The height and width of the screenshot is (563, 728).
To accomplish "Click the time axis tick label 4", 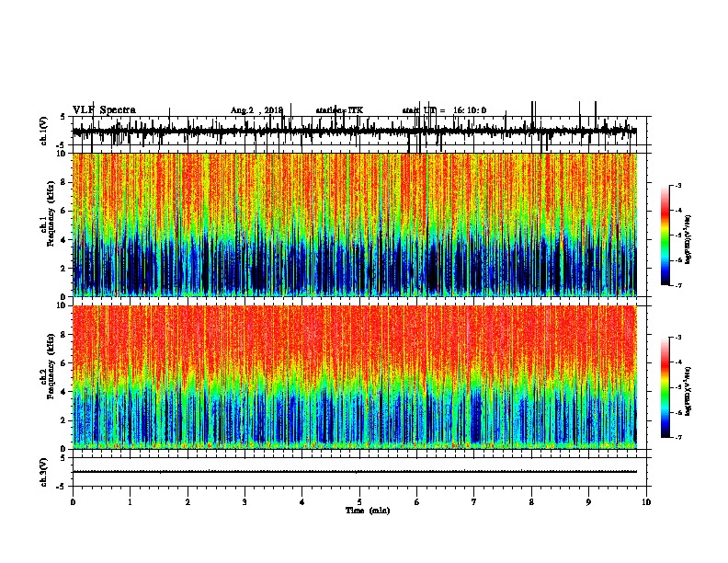I will pyautogui.click(x=302, y=502).
